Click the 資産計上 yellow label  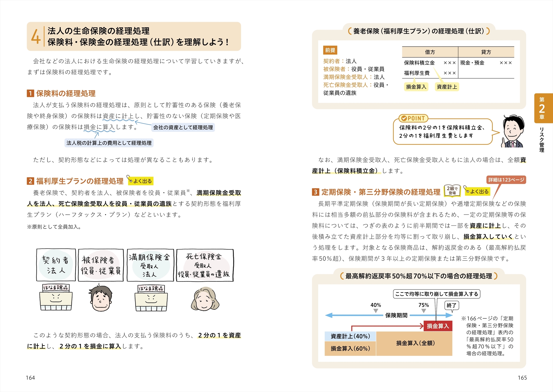click(447, 87)
